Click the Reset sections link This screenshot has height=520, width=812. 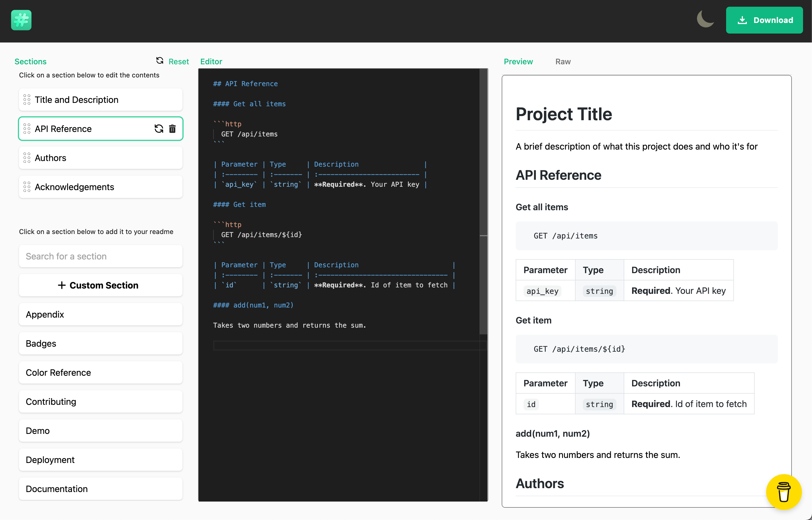tap(172, 62)
